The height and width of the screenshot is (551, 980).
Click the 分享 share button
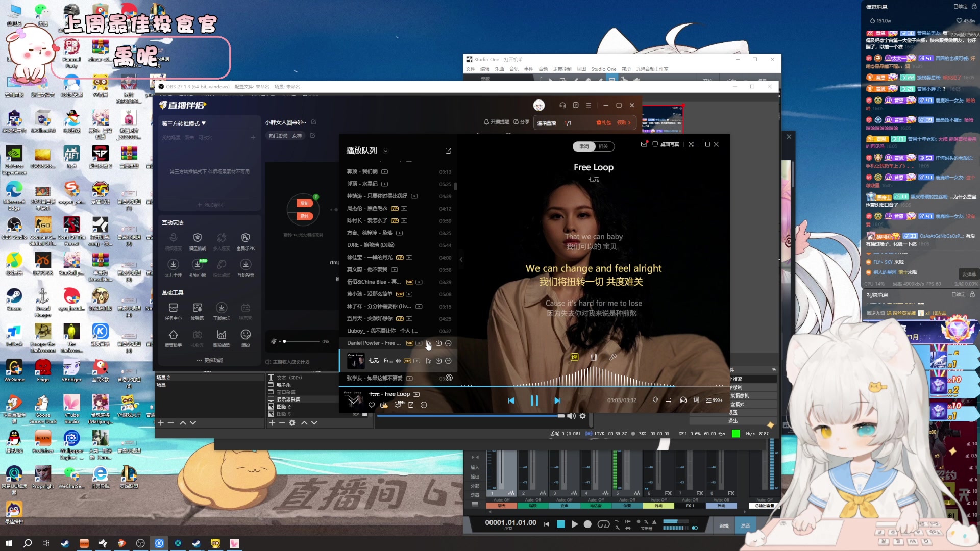coord(521,122)
